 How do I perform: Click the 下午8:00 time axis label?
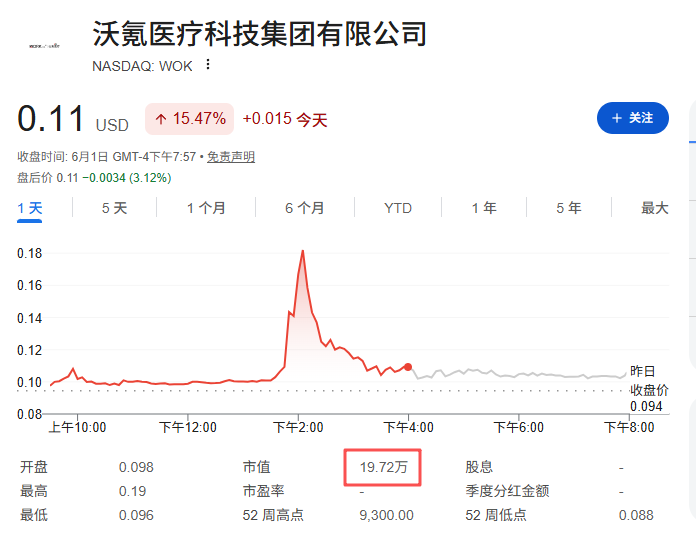tap(629, 427)
